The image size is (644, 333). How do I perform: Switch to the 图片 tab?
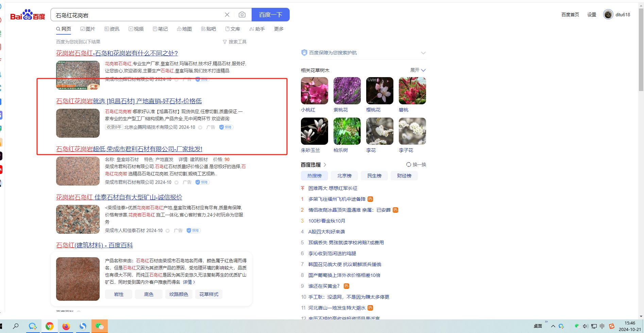click(x=88, y=29)
